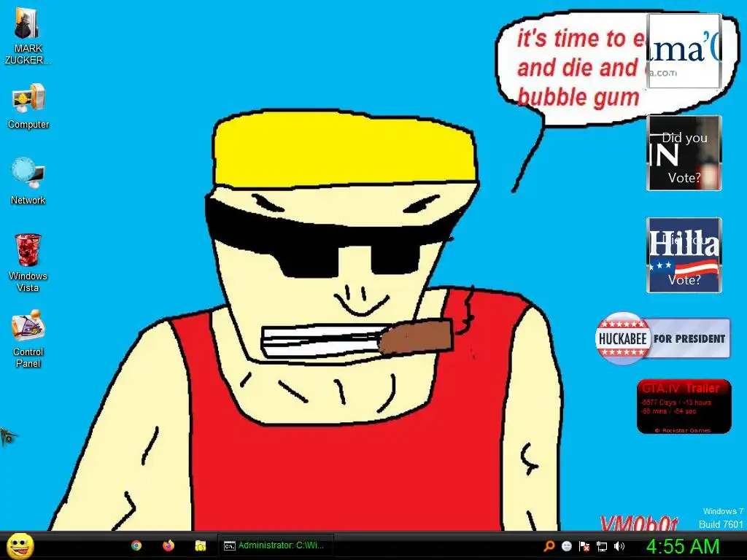This screenshot has width=747, height=560.
Task: Open the Windows Vista recycle bin icon
Action: point(28,262)
